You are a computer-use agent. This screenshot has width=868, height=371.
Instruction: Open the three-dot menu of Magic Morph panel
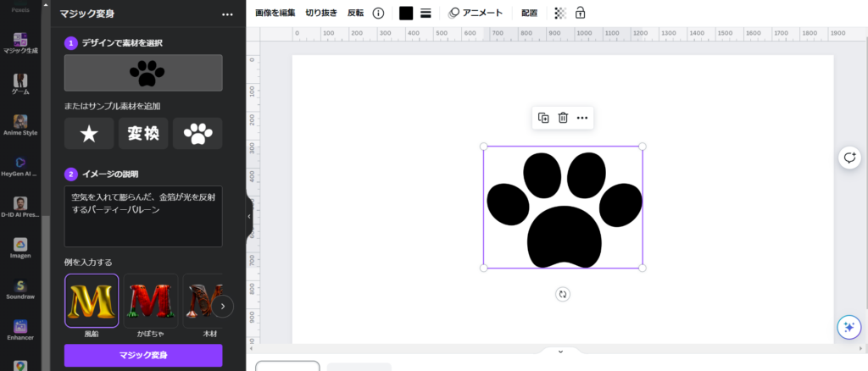point(227,14)
